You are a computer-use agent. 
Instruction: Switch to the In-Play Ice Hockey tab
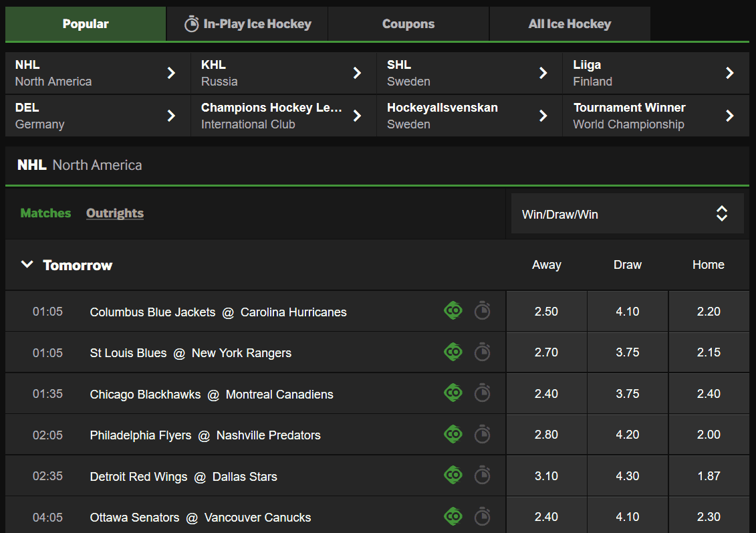point(247,23)
